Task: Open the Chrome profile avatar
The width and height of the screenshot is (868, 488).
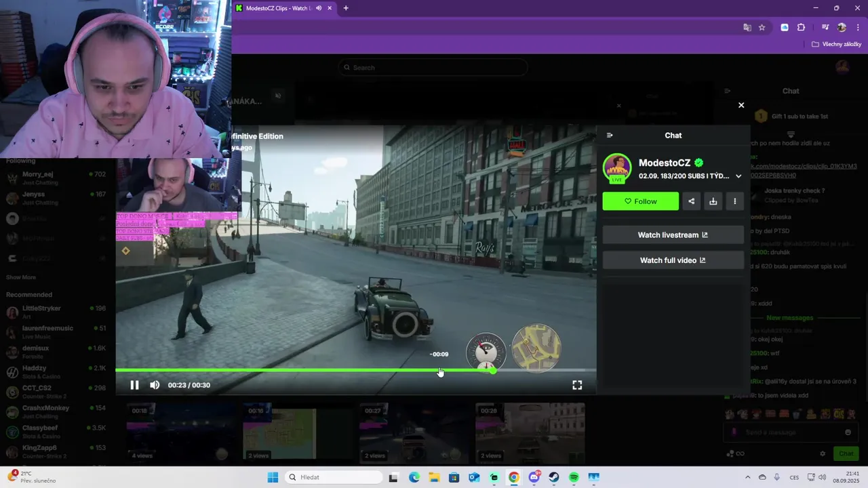Action: 842,28
